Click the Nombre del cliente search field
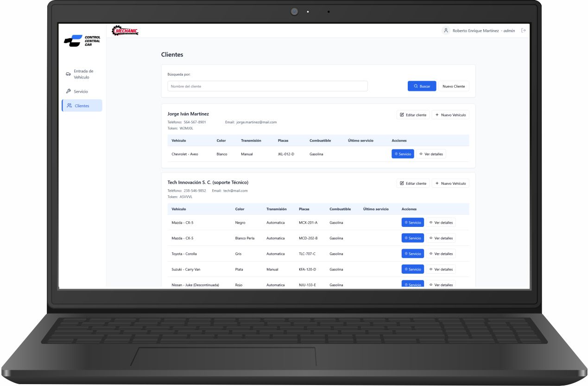Image resolution: width=588 pixels, height=386 pixels. pos(267,86)
